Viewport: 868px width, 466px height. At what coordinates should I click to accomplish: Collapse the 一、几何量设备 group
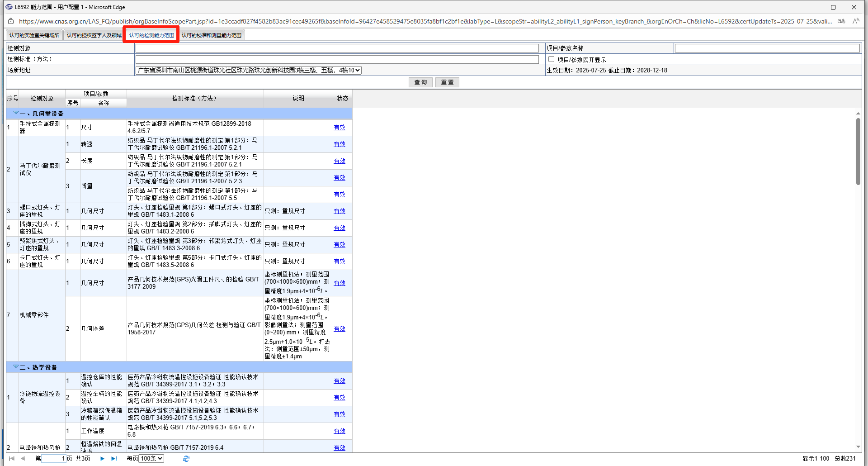tap(16, 113)
